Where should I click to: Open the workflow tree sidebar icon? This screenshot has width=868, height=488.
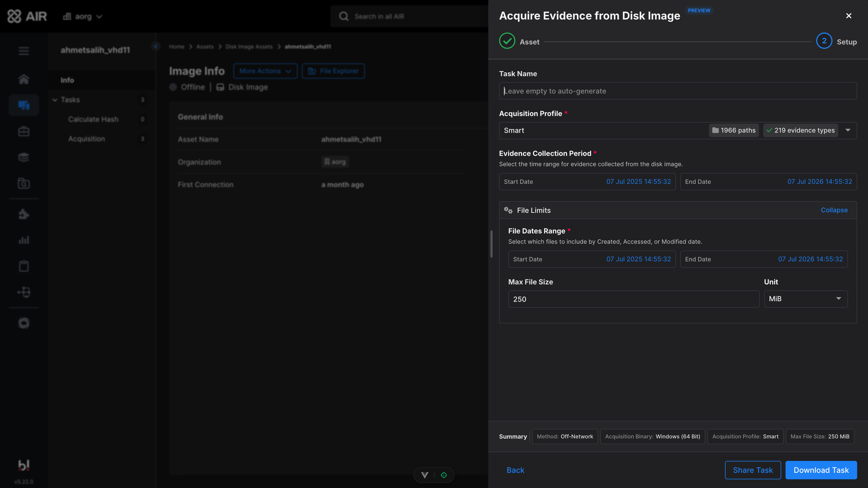click(24, 292)
